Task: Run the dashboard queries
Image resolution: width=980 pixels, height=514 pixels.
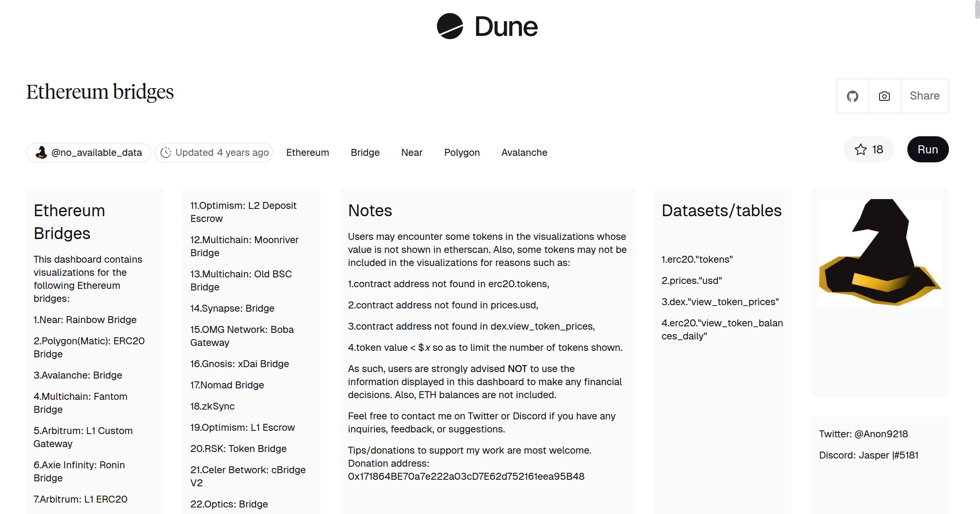Action: coord(927,149)
